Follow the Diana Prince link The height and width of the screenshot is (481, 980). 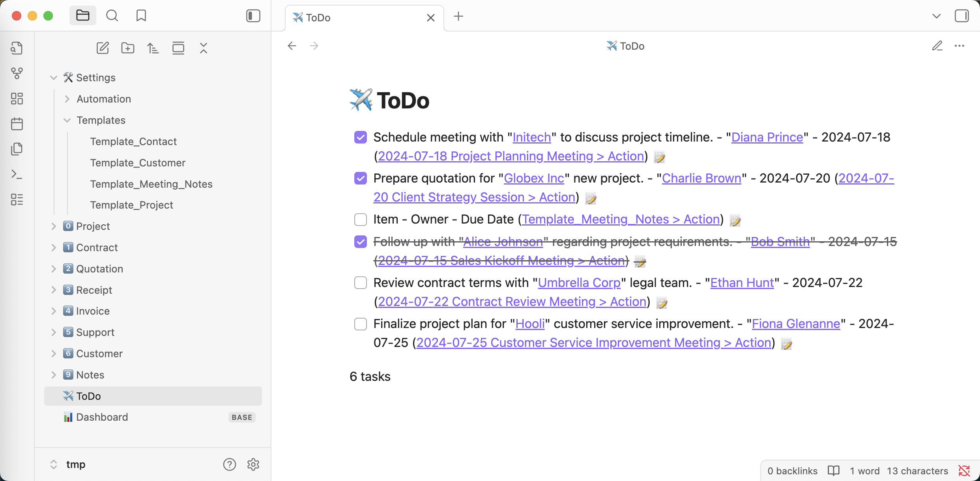click(x=767, y=137)
